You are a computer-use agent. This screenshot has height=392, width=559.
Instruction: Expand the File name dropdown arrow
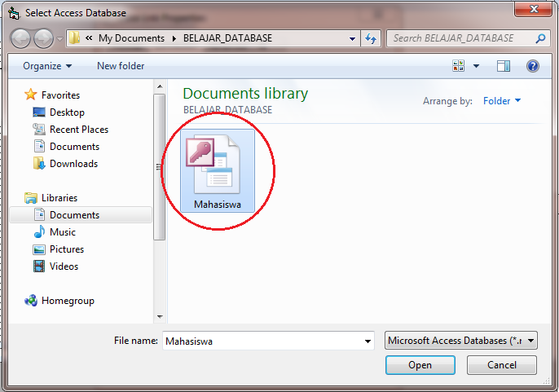coord(368,341)
